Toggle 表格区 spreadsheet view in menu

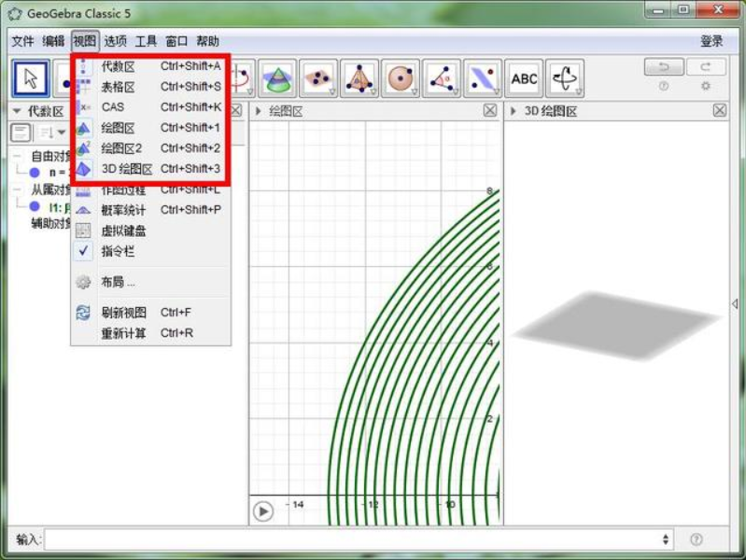pyautogui.click(x=152, y=87)
